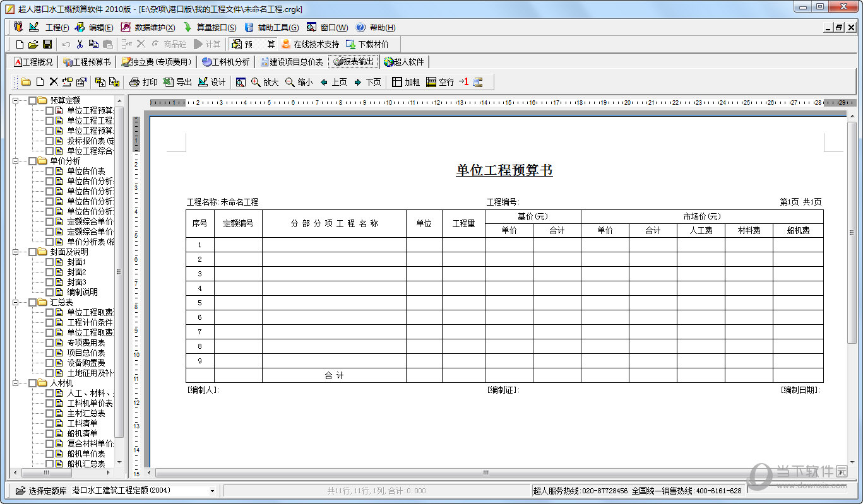Click the Copy icon next to the scissors
The image size is (863, 504).
point(93,44)
